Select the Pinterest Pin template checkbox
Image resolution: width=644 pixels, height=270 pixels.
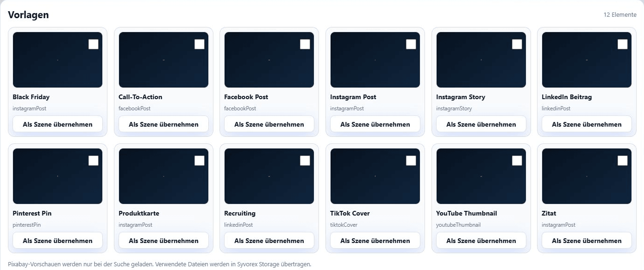93,161
